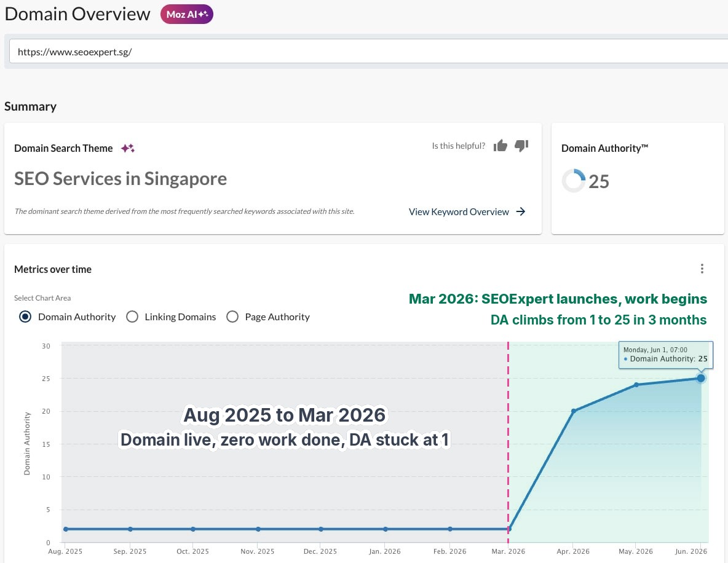
Task: Click the Domain Authority value 25 in summary card
Action: pyautogui.click(x=598, y=181)
